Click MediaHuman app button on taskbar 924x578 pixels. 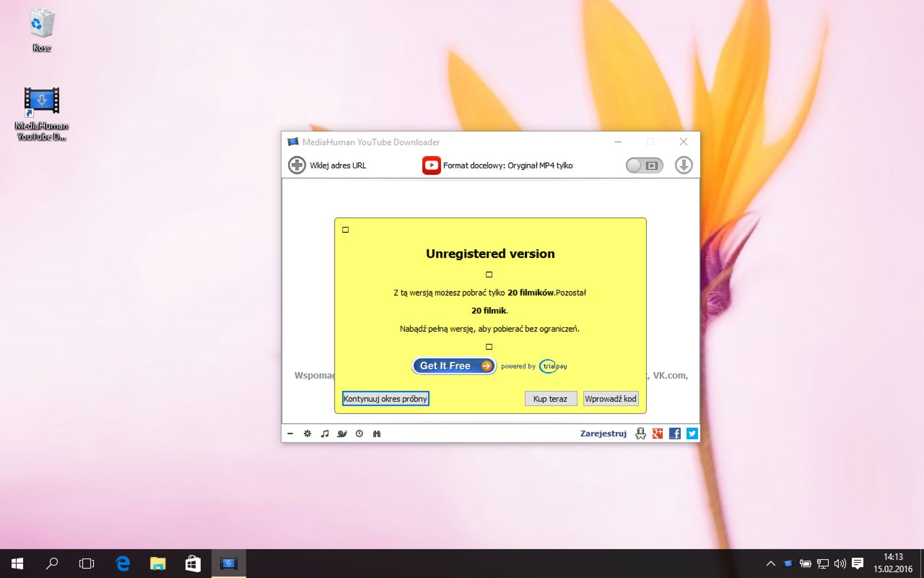[229, 563]
